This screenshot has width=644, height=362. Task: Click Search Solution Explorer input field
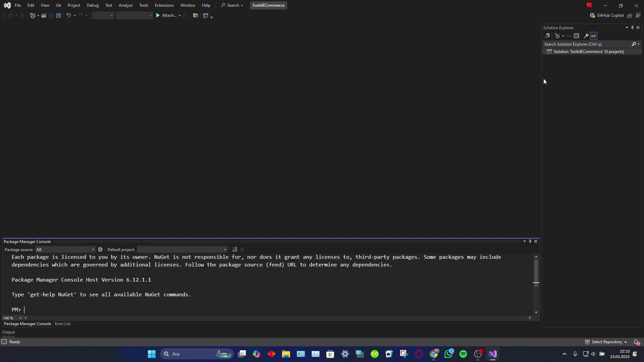tap(586, 44)
